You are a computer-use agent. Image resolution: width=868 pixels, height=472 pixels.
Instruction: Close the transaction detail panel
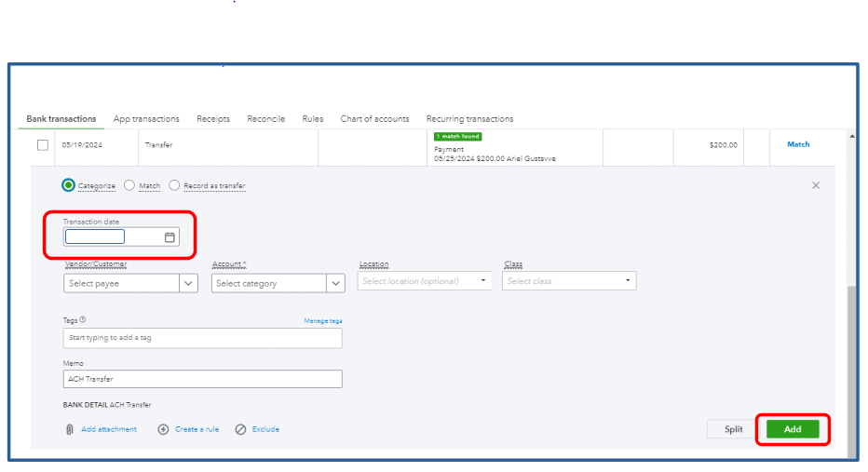(x=816, y=185)
